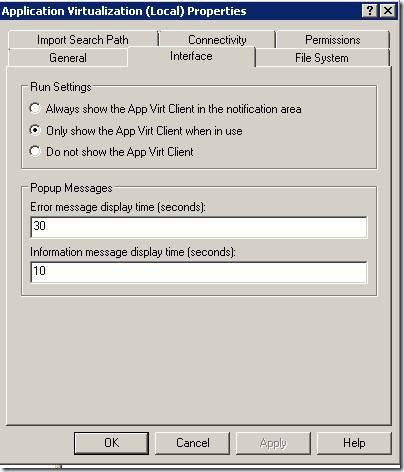Click the OK button
Image resolution: width=404 pixels, height=472 pixels.
click(x=111, y=443)
